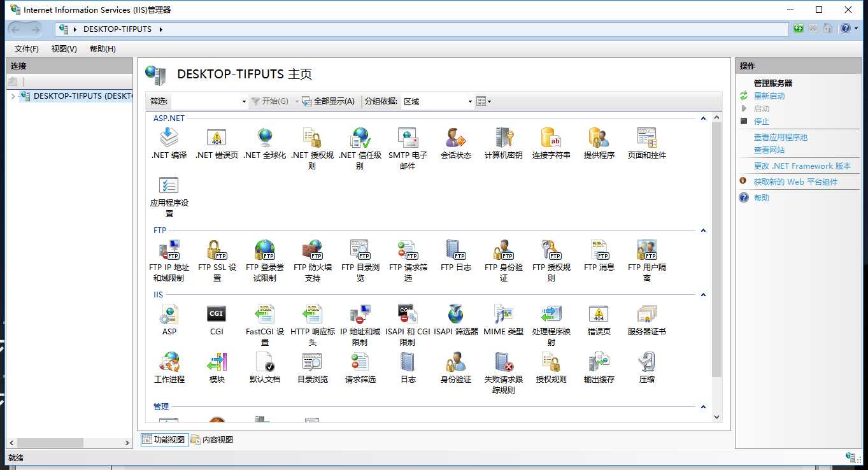The height and width of the screenshot is (470, 868).
Task: Open the 文件(F) menu
Action: click(x=27, y=49)
